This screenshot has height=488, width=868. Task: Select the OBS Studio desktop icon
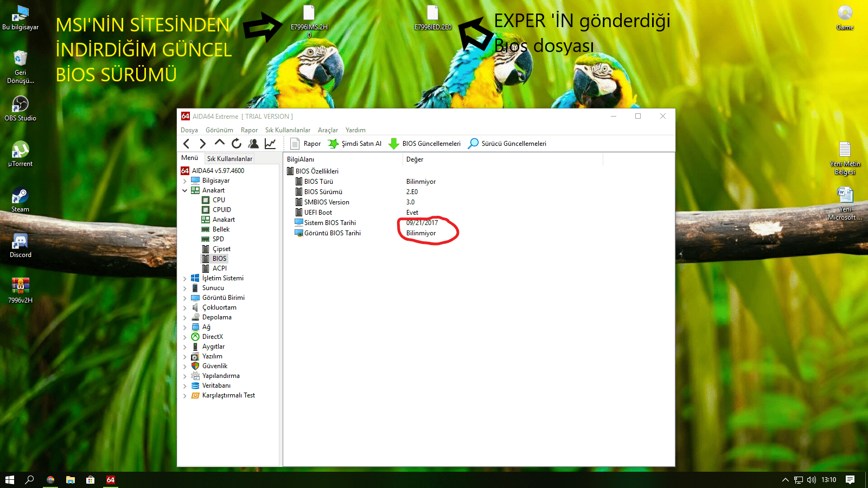(x=21, y=108)
